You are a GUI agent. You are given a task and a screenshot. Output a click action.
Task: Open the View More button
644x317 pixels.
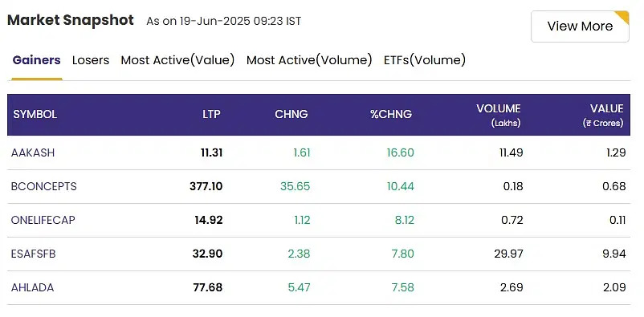click(580, 26)
